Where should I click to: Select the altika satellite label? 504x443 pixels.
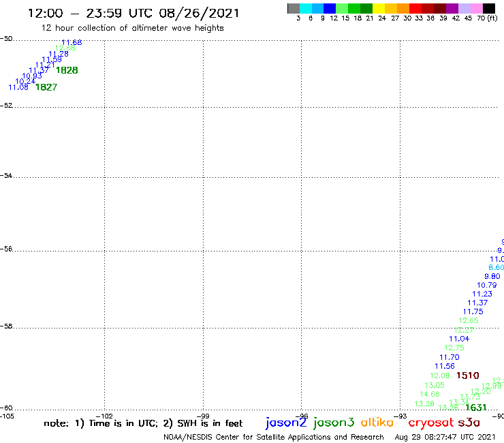(377, 422)
